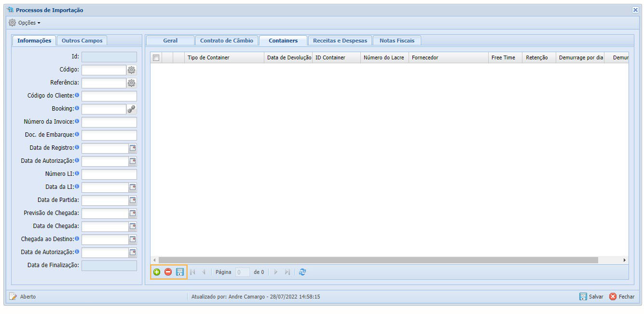Screen dimensions: 644x314
Task: Go to previous page of grid
Action: (x=204, y=272)
